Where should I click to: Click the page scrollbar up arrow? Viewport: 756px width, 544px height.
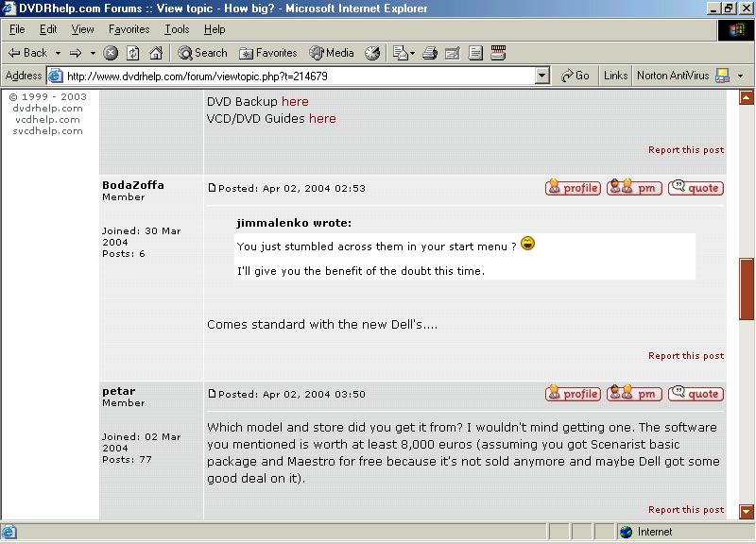coord(747,98)
